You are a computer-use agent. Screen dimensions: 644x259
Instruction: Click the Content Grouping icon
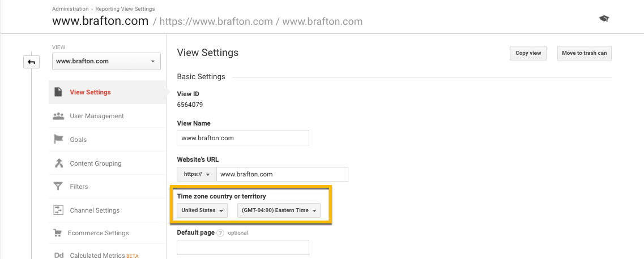coord(58,163)
